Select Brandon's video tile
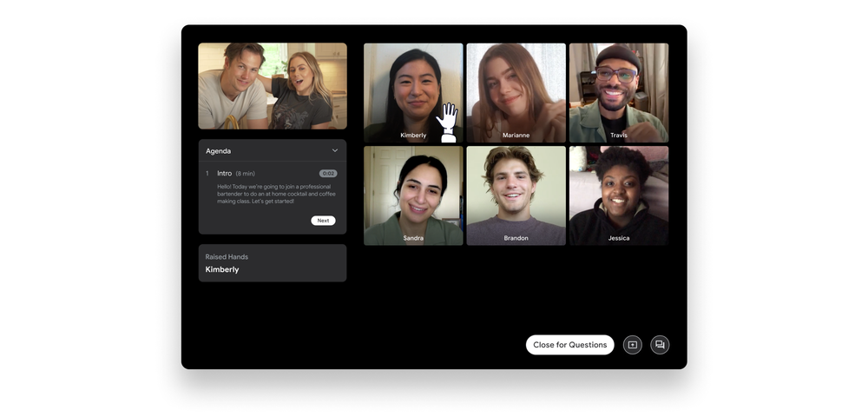Image resolution: width=868 pixels, height=417 pixels. click(516, 195)
